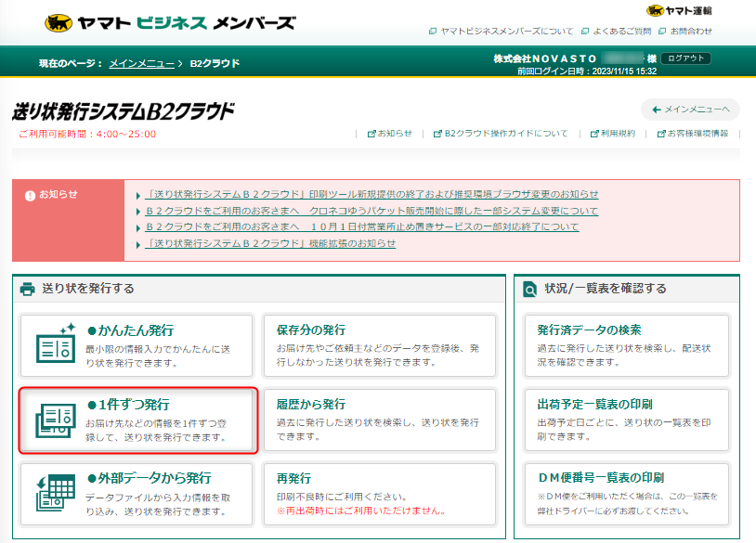Open the 機能拡張のお知らせ notice
756x543 pixels.
(270, 243)
